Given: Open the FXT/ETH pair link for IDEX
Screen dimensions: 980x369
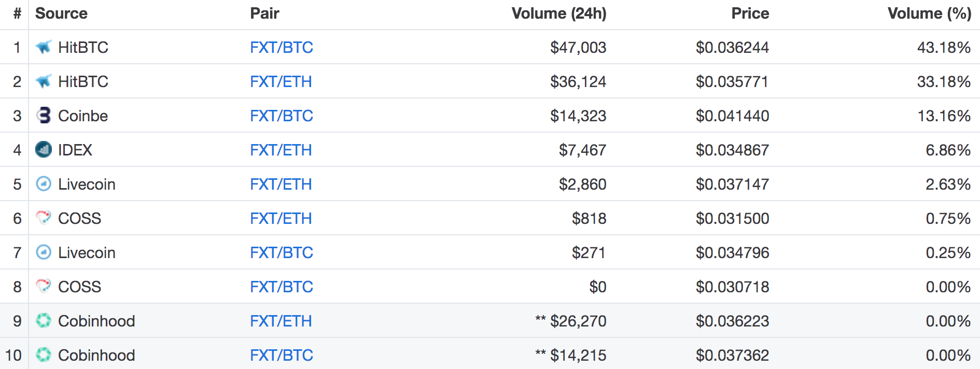Looking at the screenshot, I should [x=281, y=150].
